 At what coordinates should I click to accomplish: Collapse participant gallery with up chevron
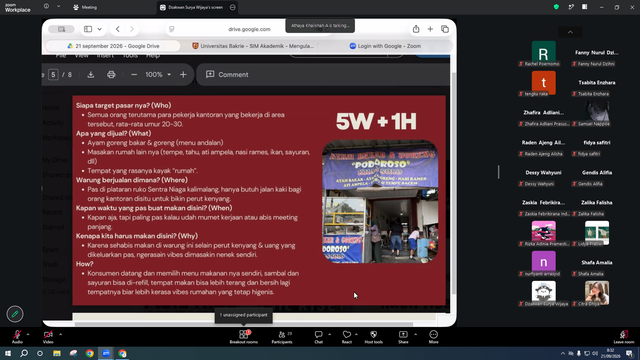570,32
